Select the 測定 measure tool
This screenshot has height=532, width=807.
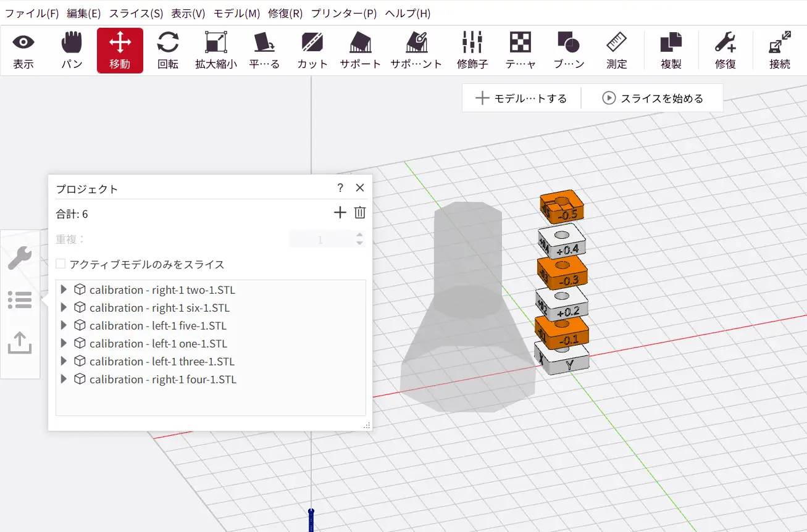[616, 50]
